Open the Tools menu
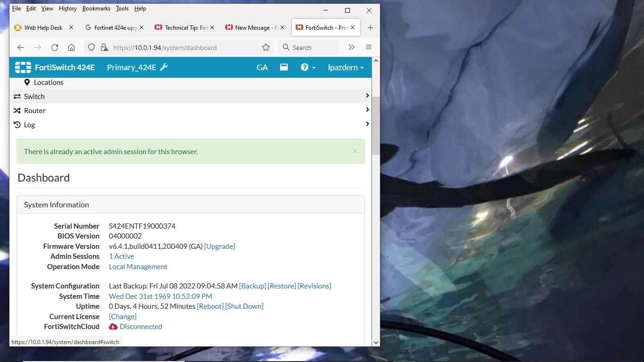 [122, 8]
